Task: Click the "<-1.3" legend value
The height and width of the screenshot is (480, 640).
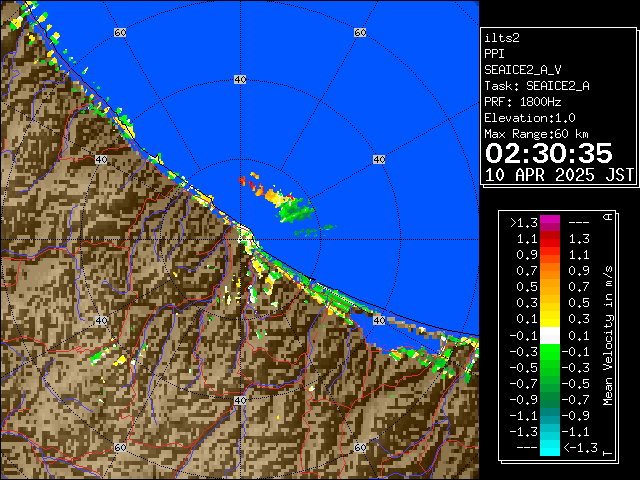Action: (581, 448)
